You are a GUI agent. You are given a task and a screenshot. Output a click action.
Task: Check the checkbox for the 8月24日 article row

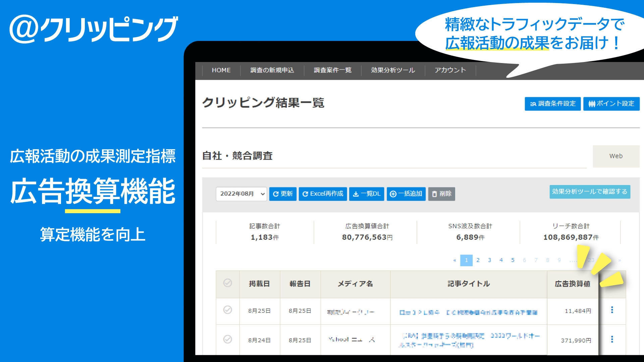[x=228, y=339]
